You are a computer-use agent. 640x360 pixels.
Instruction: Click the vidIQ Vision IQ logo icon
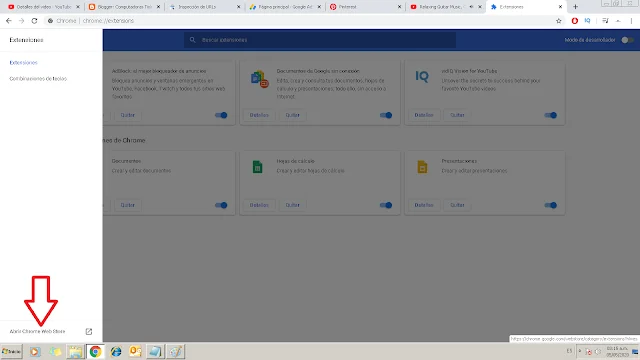pos(422,76)
